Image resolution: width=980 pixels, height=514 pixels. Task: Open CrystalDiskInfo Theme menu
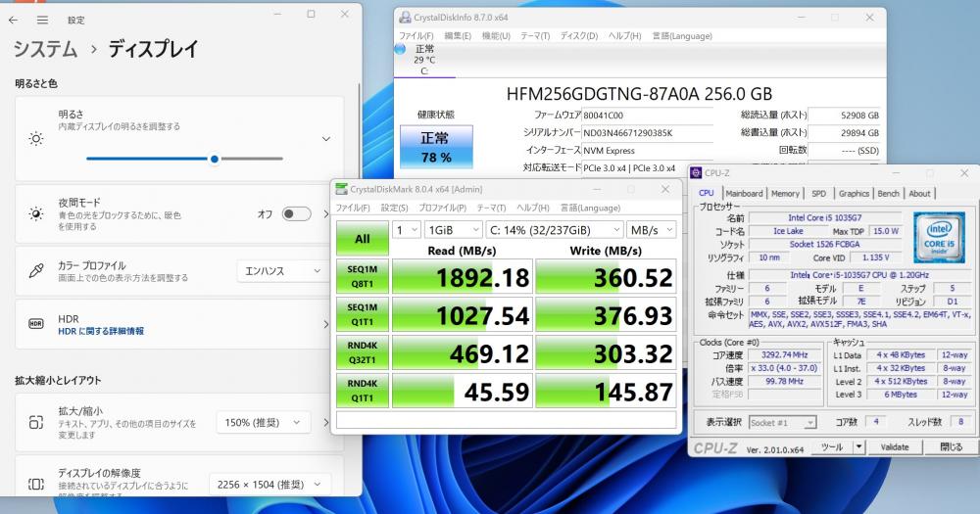pos(535,35)
